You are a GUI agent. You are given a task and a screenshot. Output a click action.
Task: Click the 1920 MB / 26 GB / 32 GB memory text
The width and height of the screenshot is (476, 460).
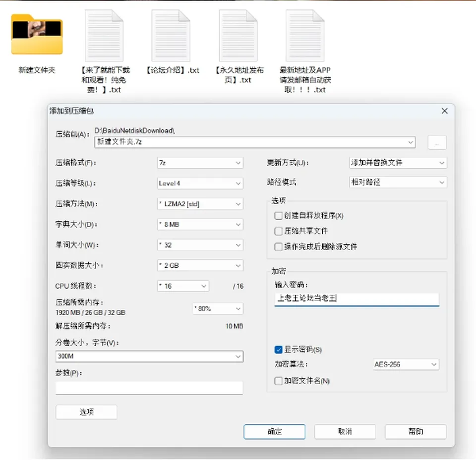(90, 313)
